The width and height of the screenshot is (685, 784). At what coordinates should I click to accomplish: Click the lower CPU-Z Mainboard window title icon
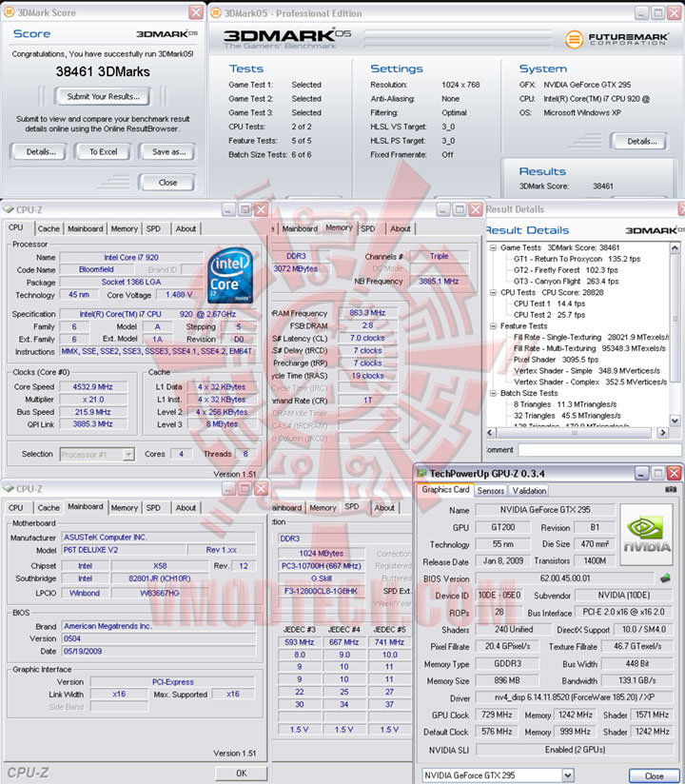[8, 488]
